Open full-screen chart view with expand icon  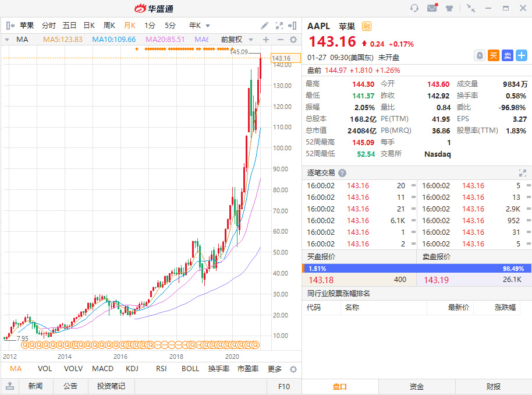click(279, 26)
